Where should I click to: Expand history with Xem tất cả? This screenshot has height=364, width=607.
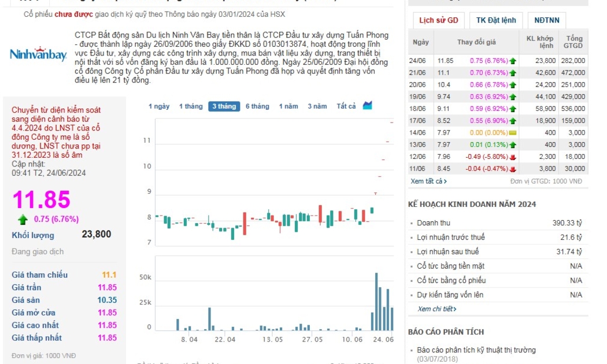[428, 181]
